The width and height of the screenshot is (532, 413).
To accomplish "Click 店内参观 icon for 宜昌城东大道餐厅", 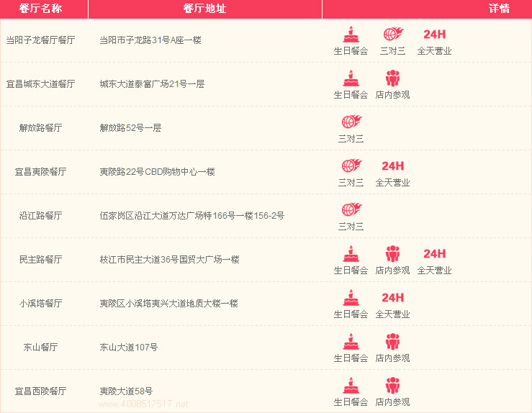I will click(x=392, y=78).
